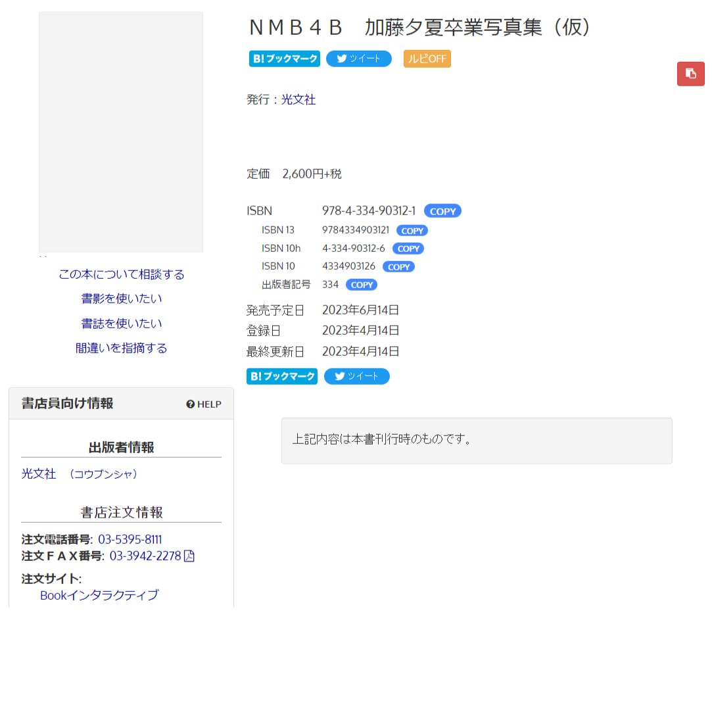Click the 出版者情報 heading

tap(121, 447)
